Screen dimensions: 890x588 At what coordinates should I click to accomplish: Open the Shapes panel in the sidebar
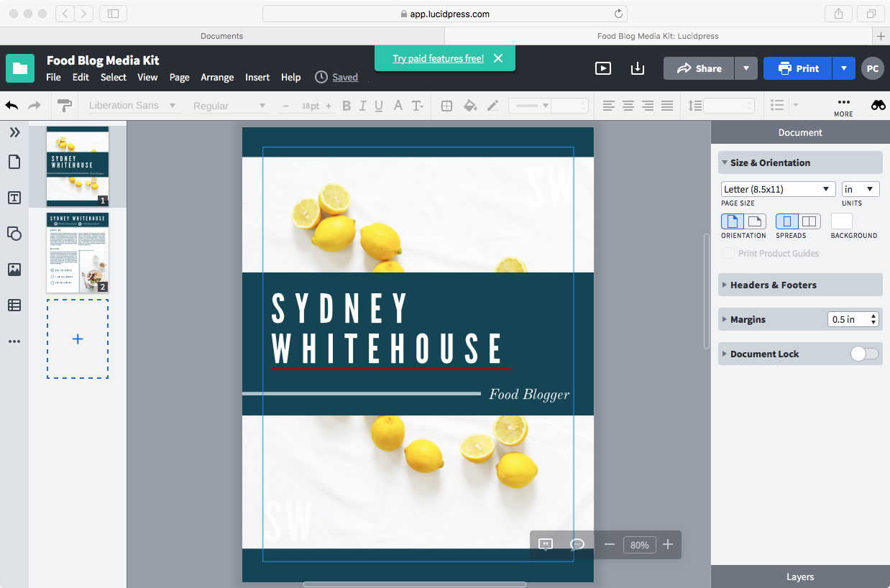click(14, 234)
